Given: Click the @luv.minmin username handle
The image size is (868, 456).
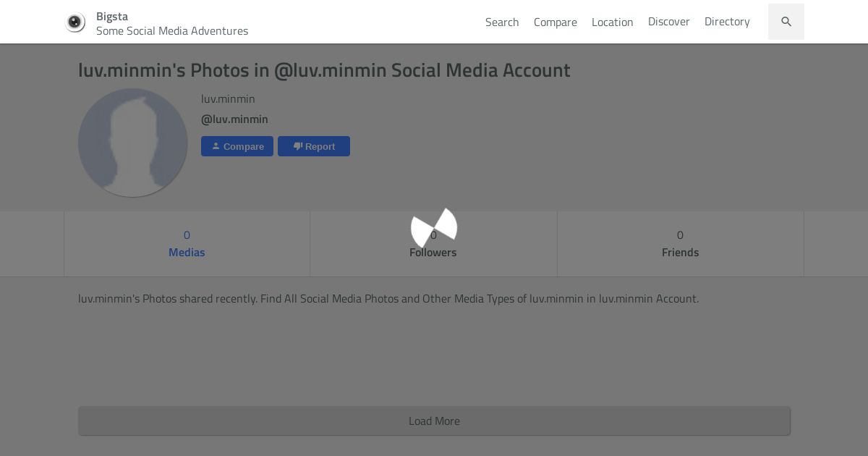Looking at the screenshot, I should coord(234,119).
